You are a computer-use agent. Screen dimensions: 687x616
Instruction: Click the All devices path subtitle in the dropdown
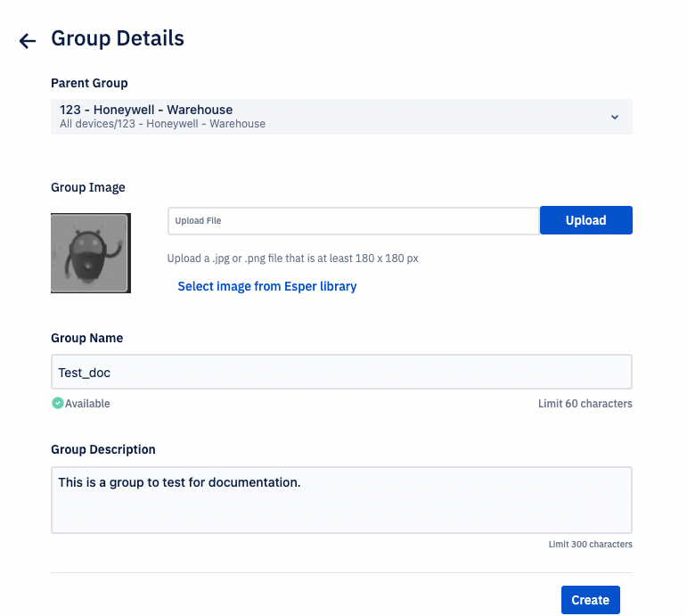click(162, 124)
